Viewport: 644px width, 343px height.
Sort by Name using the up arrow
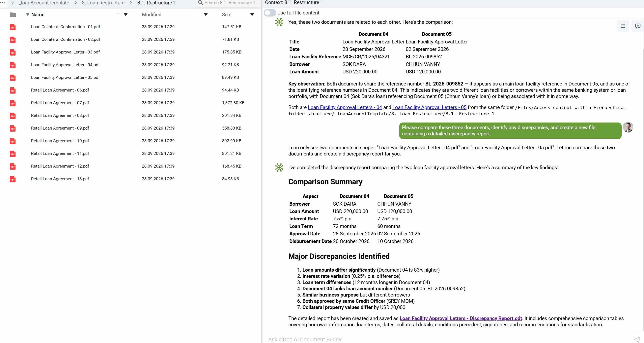coord(118,14)
